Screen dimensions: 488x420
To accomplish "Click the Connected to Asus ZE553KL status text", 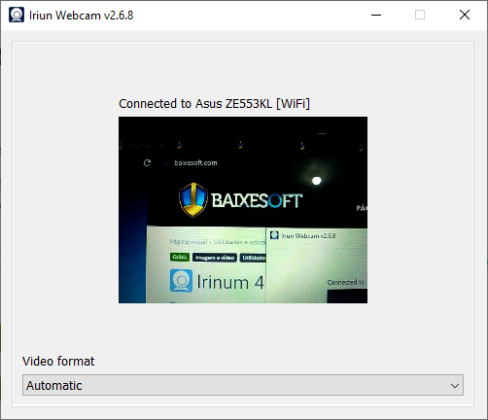I will (214, 104).
